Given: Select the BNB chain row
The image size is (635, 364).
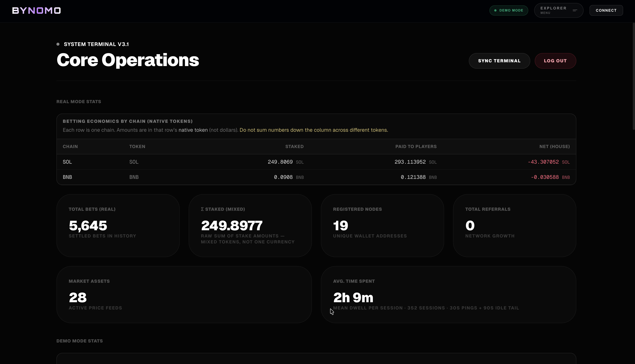Looking at the screenshot, I should [x=316, y=177].
